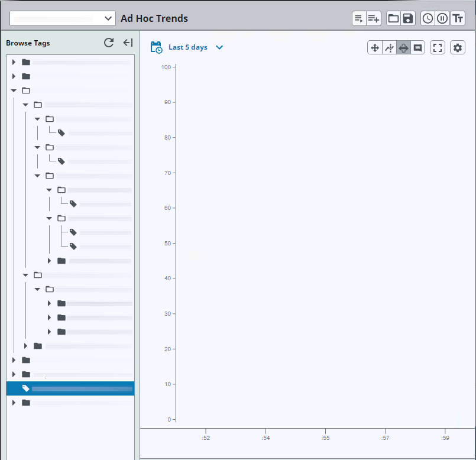The image size is (476, 460).
Task: Click the :59 tick on the time axis
Action: [x=445, y=438]
